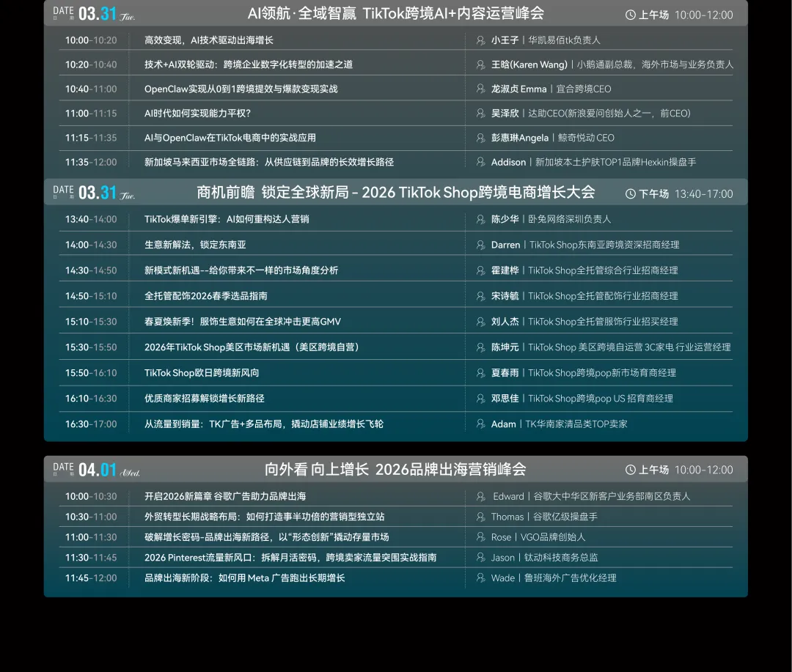Click the 10:00-10:20 time slot
The image size is (792, 672).
[91, 40]
